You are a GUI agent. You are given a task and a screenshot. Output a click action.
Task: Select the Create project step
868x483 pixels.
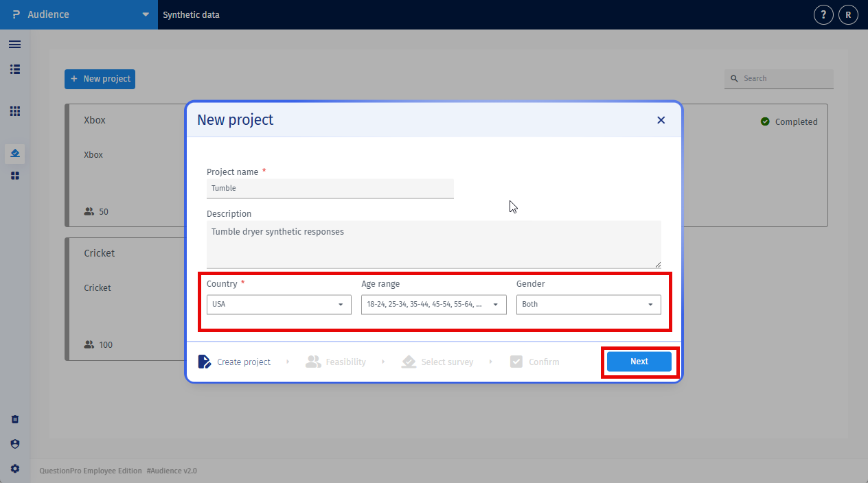(235, 362)
